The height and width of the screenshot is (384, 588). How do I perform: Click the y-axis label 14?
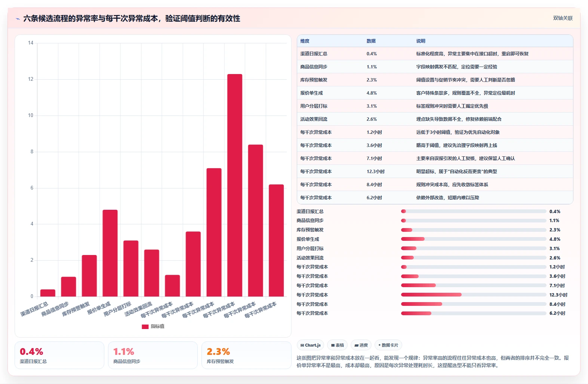point(31,43)
